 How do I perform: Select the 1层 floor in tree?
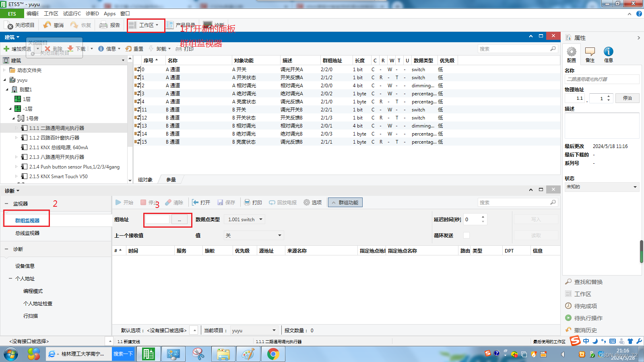(27, 99)
